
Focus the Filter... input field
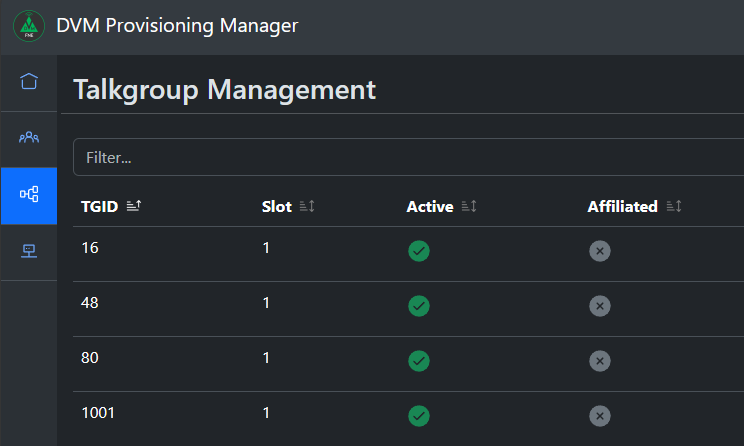(x=409, y=157)
